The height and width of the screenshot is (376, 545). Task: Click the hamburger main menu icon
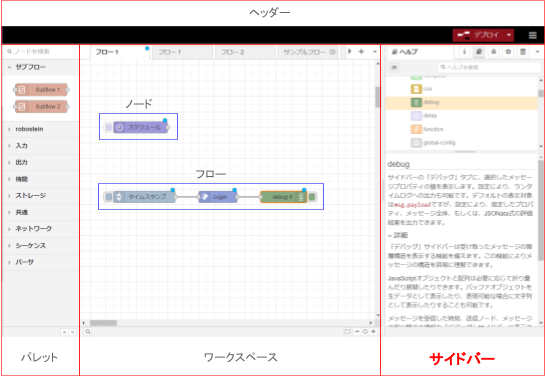tap(532, 35)
